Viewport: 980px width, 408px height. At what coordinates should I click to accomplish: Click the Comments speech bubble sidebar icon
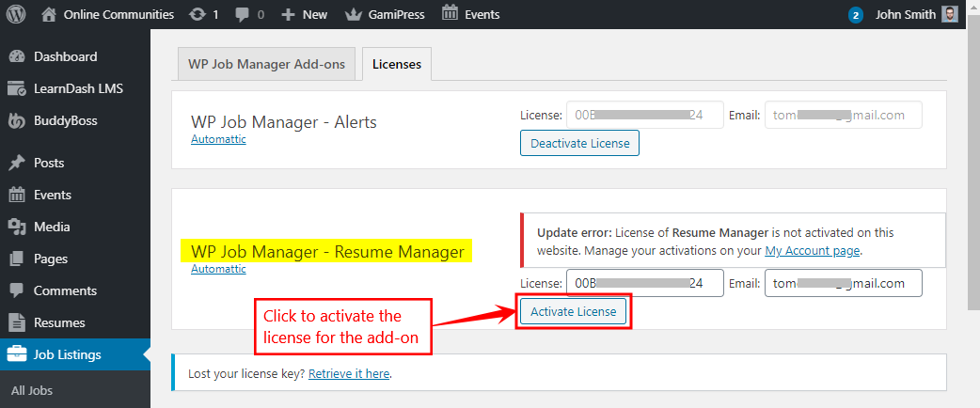pos(16,291)
